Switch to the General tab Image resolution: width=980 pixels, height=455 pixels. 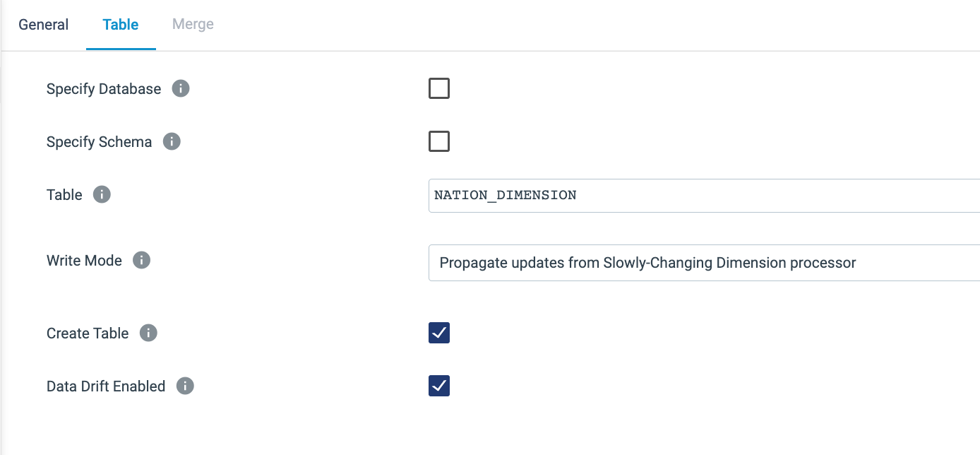click(43, 24)
